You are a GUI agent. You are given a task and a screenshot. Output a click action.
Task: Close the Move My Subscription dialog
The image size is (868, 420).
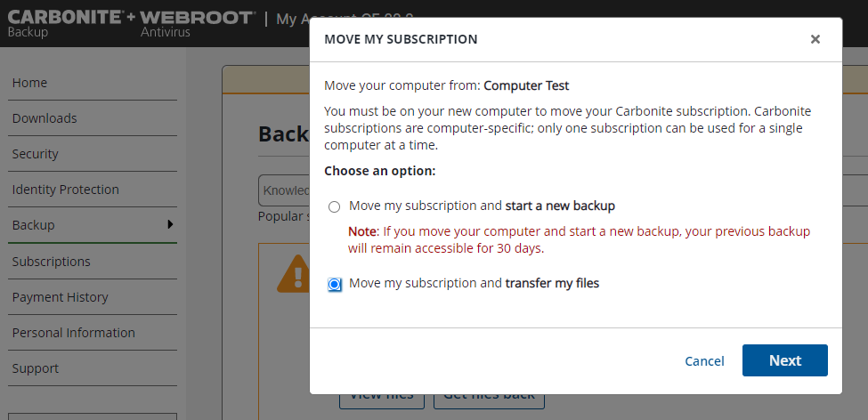pyautogui.click(x=815, y=39)
